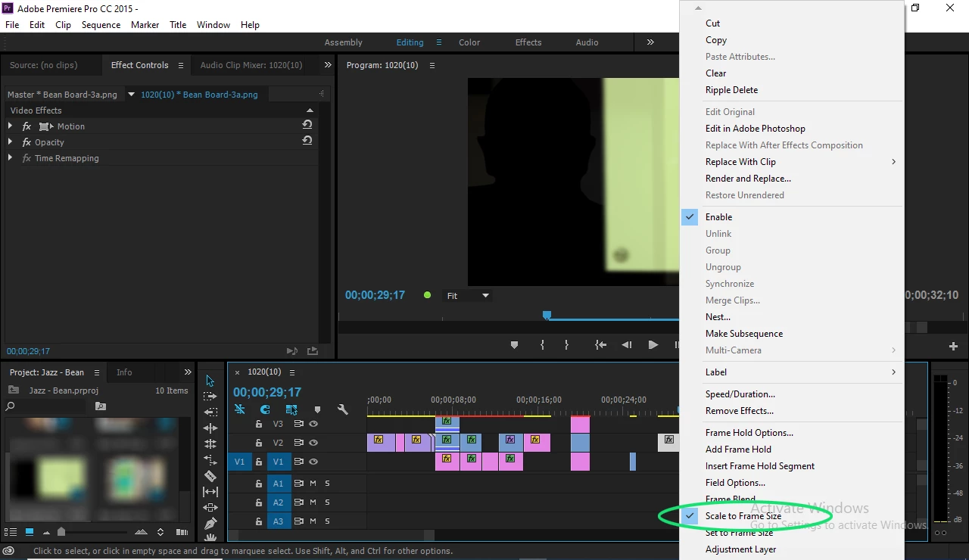This screenshot has height=560, width=969.
Task: Open the Program monitor button editor plus
Action: point(953,346)
